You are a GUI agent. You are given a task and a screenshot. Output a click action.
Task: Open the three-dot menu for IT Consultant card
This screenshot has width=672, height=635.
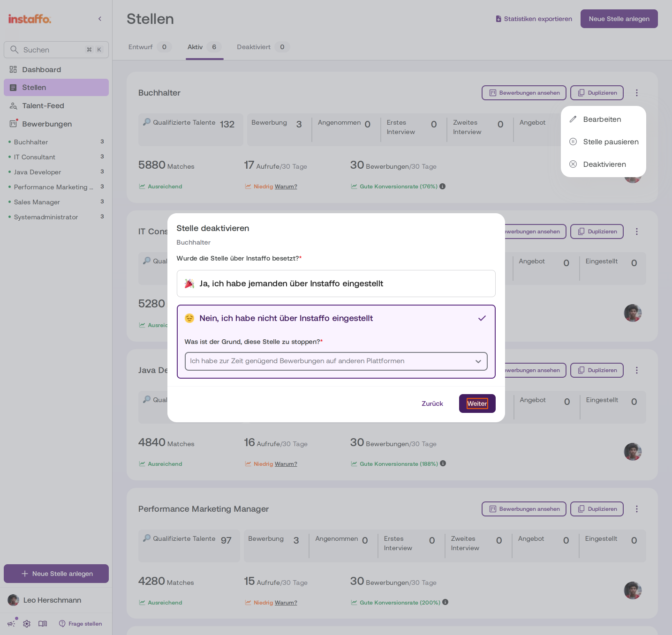pyautogui.click(x=637, y=232)
